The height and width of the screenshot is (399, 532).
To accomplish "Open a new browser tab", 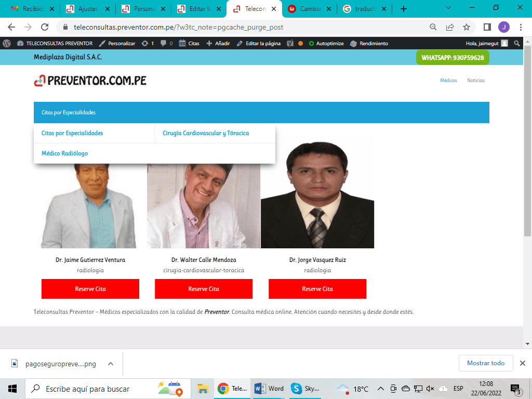I will (x=403, y=9).
